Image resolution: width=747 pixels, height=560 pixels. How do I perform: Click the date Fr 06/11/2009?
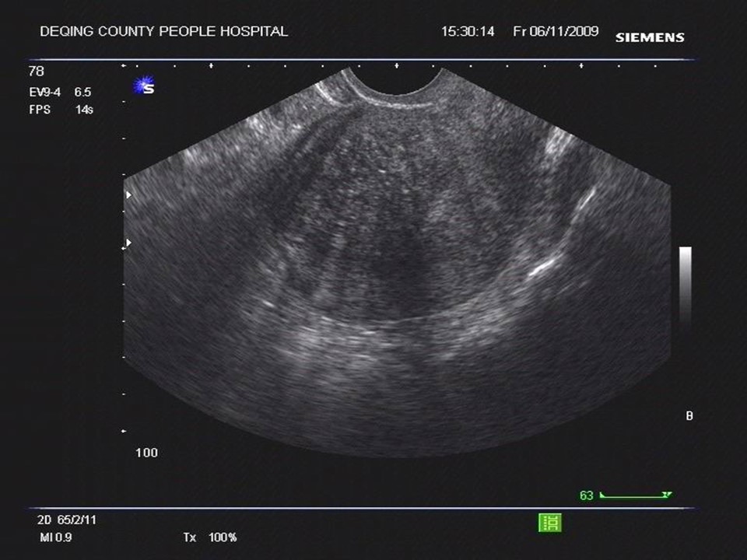point(556,31)
